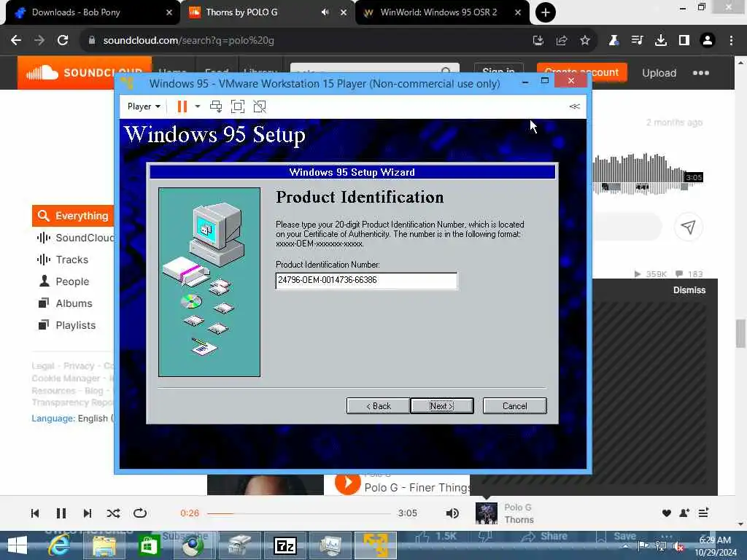
Task: Go Back in the Setup Wizard
Action: point(379,405)
